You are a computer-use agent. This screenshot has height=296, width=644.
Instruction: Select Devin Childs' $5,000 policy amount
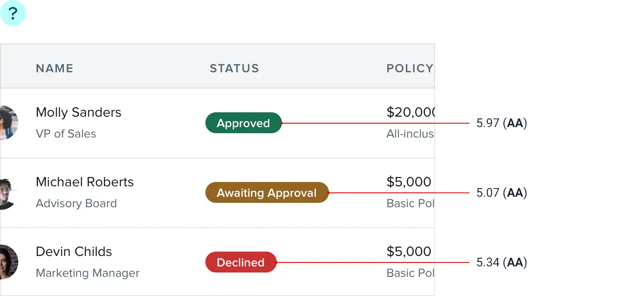point(409,252)
